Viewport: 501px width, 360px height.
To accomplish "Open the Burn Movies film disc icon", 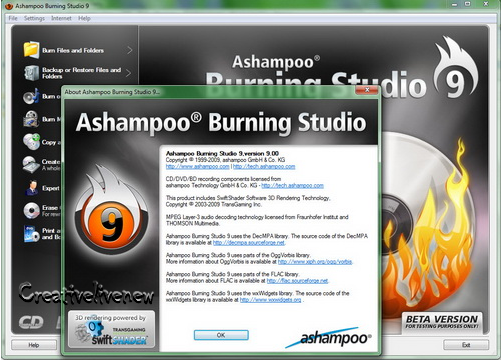I will 31,119.
